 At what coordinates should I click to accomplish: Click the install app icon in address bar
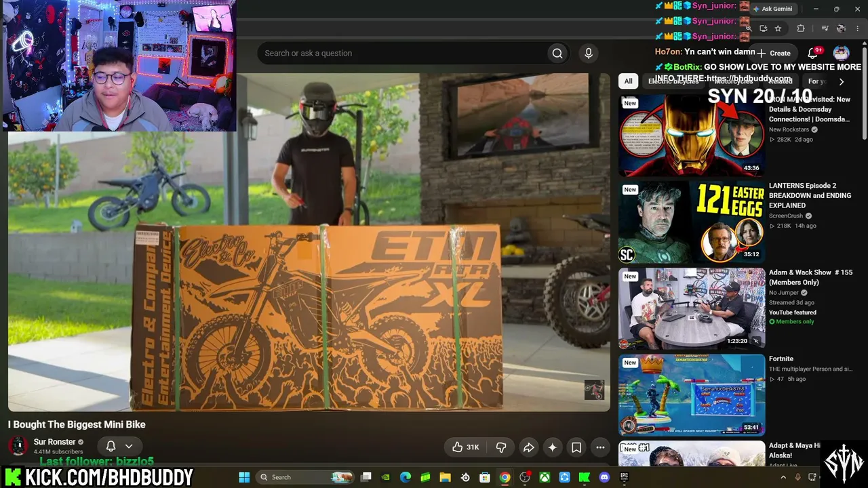point(764,28)
